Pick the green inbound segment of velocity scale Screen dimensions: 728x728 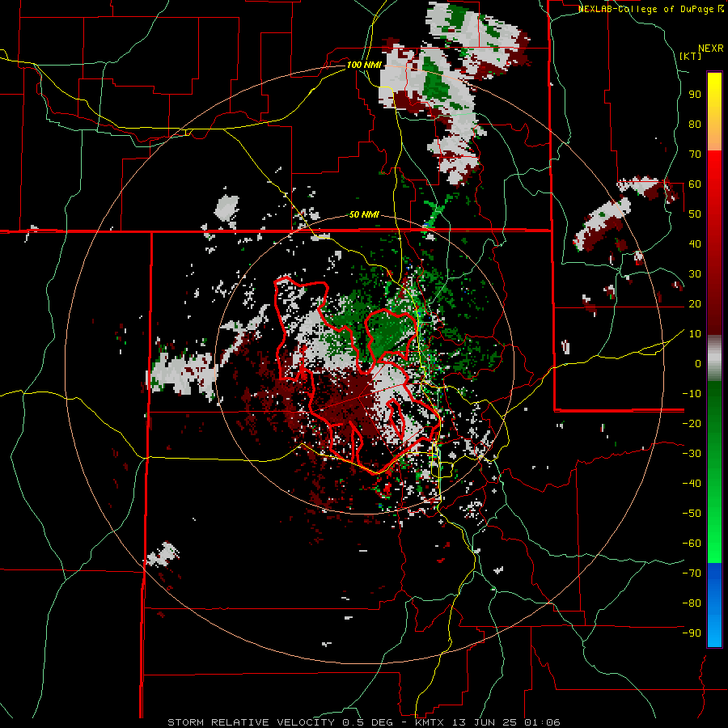point(714,472)
